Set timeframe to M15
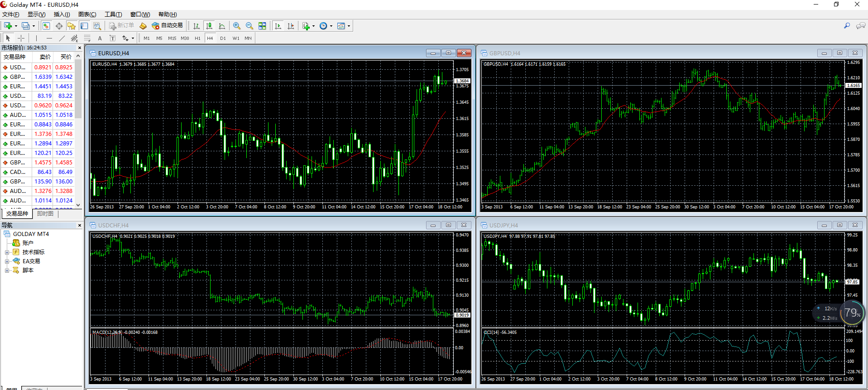The width and height of the screenshot is (868, 390). pyautogui.click(x=172, y=38)
